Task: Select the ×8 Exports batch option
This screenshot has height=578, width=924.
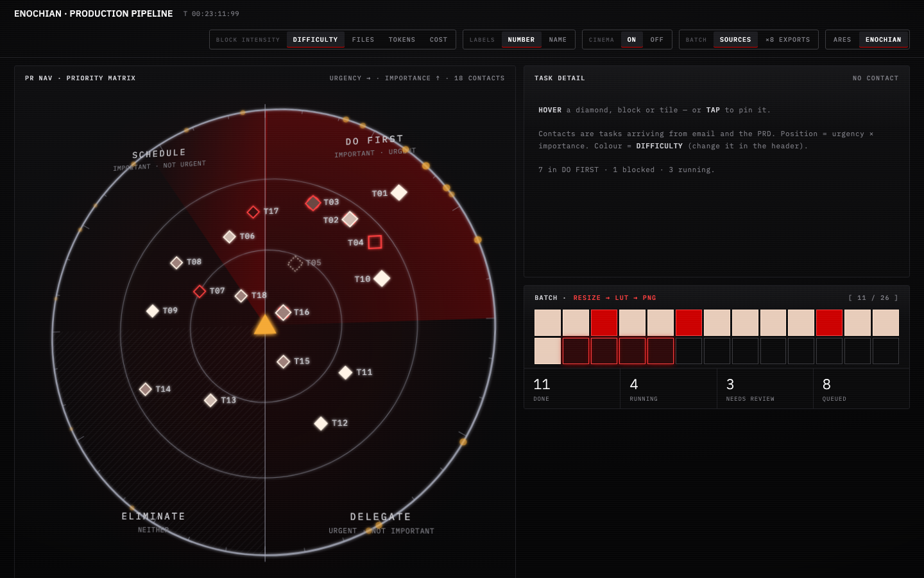Action: [x=788, y=40]
